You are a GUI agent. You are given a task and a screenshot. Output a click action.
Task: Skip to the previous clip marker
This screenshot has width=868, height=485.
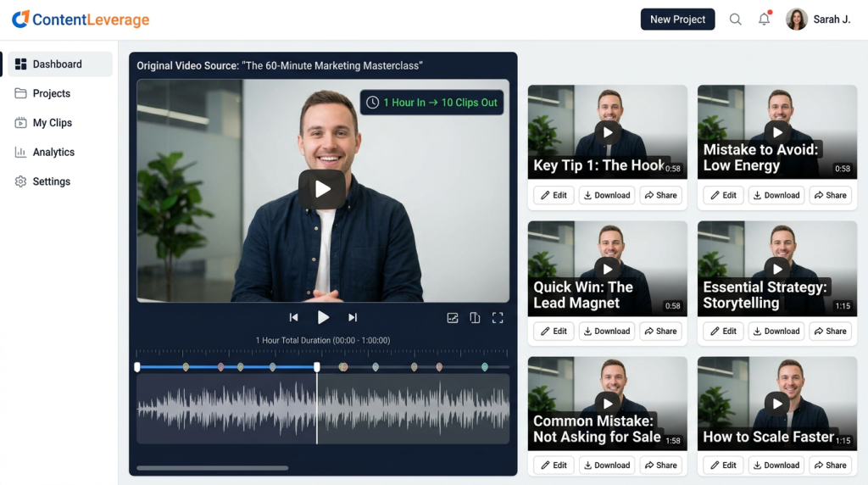293,317
